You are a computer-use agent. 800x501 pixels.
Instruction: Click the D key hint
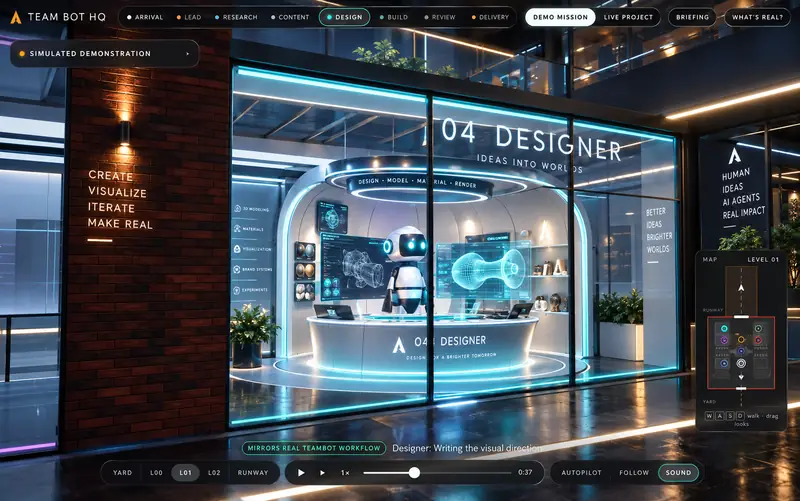pos(740,416)
